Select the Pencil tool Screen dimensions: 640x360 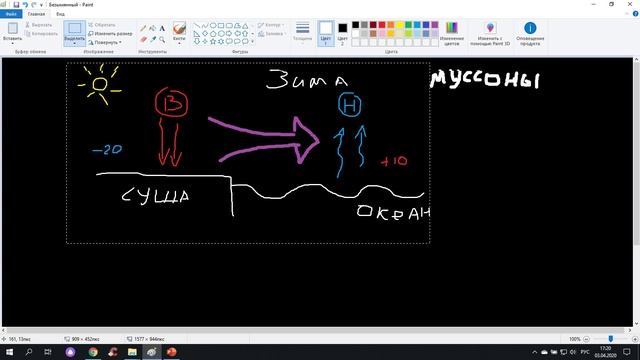click(143, 29)
